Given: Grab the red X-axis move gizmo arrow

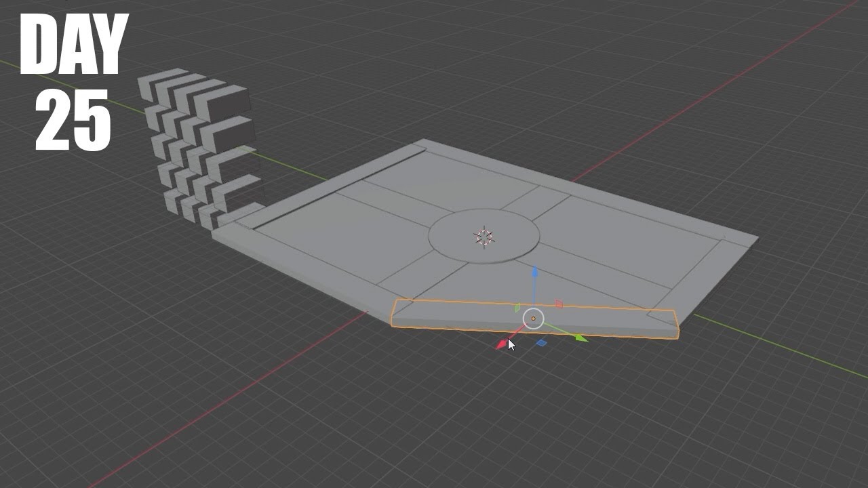Looking at the screenshot, I should point(502,344).
